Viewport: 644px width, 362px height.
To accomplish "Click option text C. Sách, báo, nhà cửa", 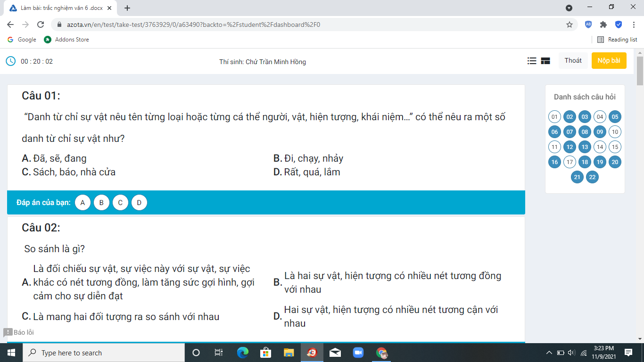I will pos(69,172).
